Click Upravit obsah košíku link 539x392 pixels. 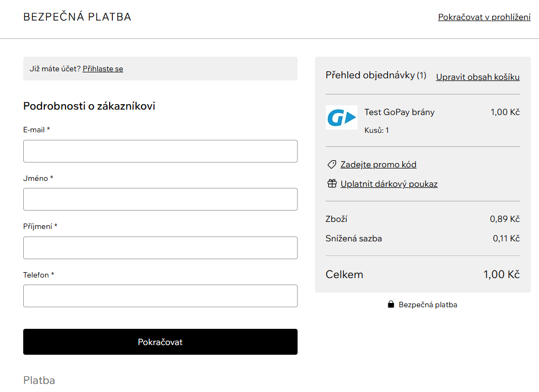tap(478, 77)
